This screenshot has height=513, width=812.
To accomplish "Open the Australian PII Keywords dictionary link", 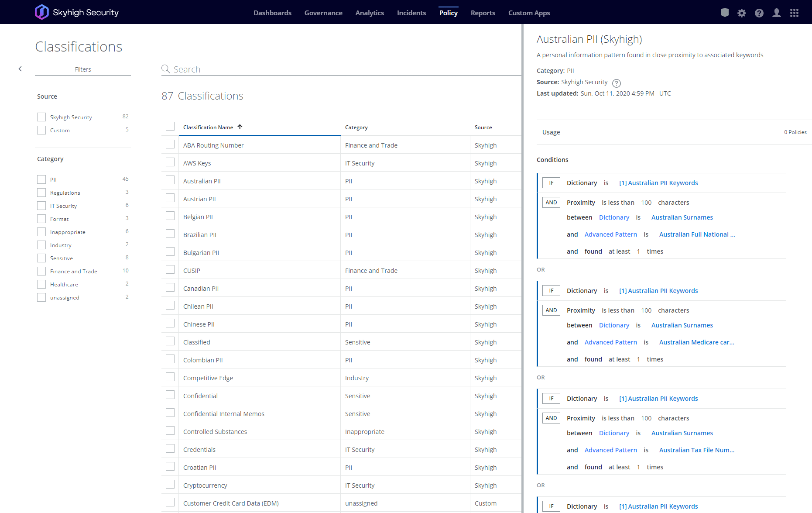I will pyautogui.click(x=658, y=182).
